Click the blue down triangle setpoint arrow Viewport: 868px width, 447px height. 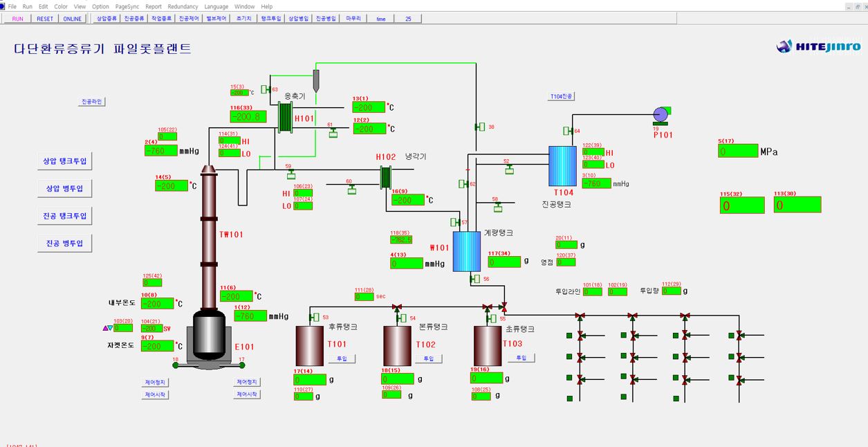click(111, 328)
